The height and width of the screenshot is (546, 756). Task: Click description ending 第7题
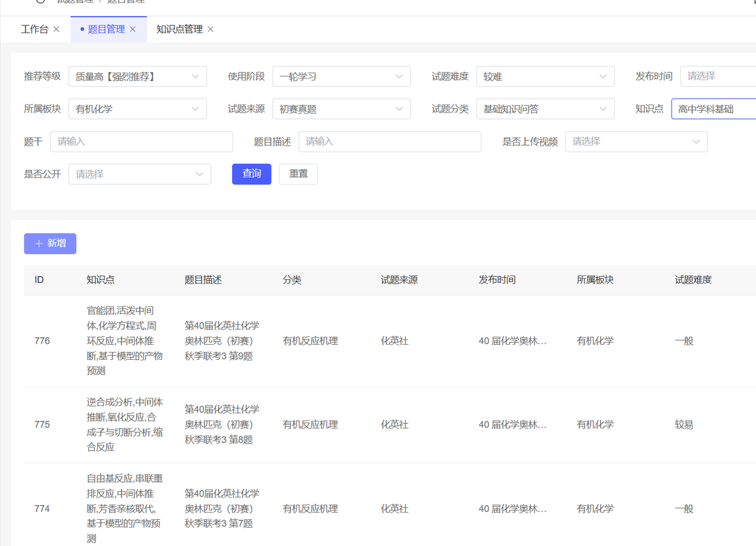coord(222,509)
